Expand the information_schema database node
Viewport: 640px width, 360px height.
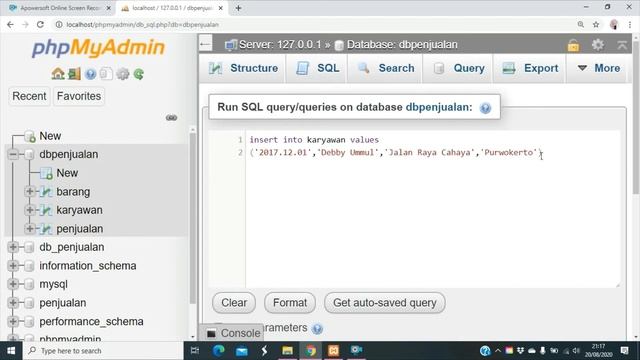[x=13, y=266]
